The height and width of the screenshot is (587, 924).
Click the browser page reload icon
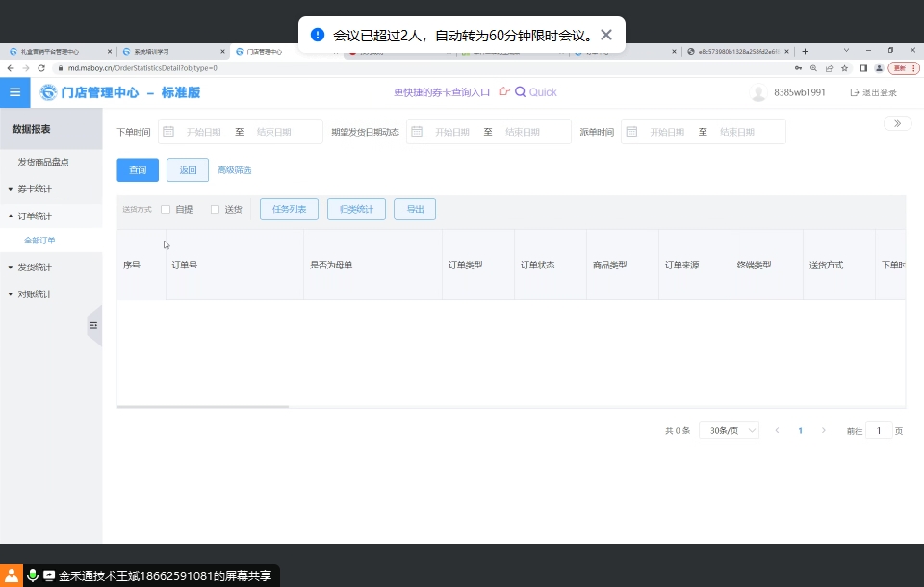pyautogui.click(x=41, y=68)
